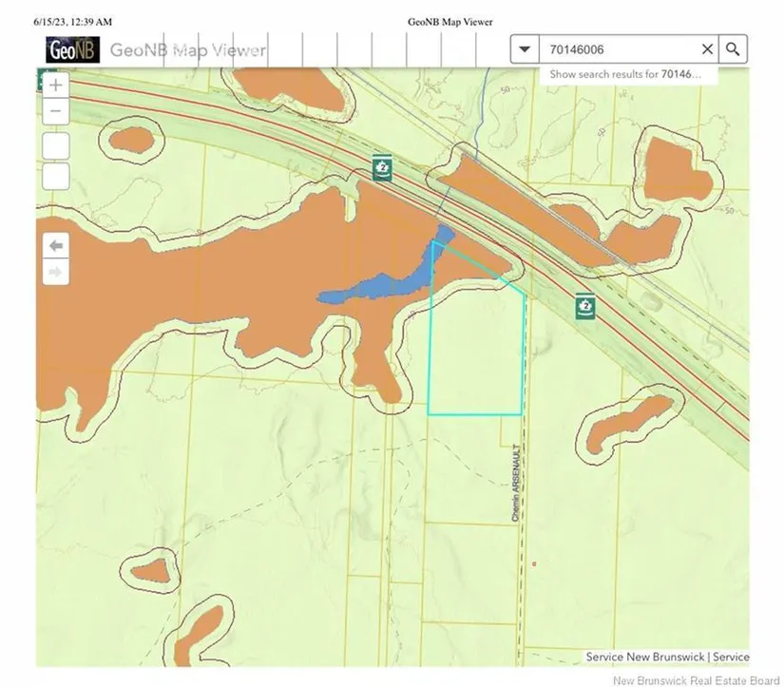Zoom out of the map
Image resolution: width=784 pixels, height=687 pixels.
tap(56, 111)
